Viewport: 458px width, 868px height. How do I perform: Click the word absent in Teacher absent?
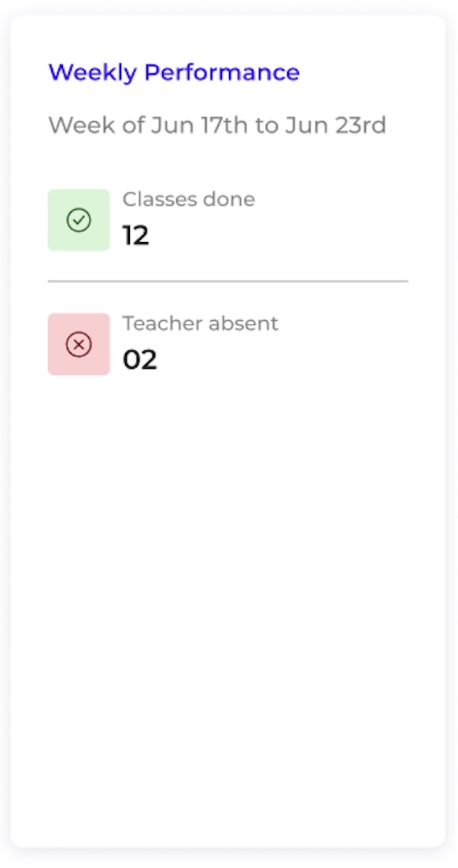(x=242, y=323)
